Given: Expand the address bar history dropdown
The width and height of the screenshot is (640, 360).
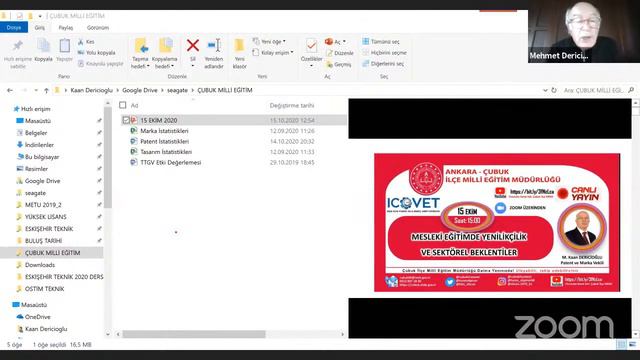Looking at the screenshot, I should point(545,90).
